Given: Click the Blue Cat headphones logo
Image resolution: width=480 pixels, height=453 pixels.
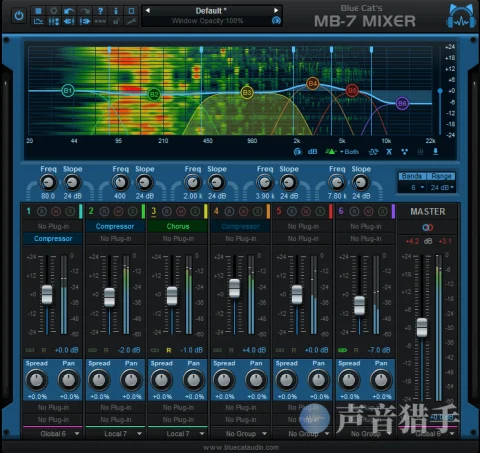Looking at the screenshot, I should 461,17.
